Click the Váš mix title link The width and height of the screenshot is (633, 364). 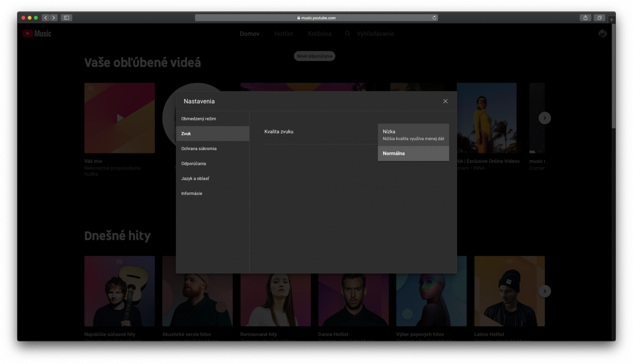point(93,161)
